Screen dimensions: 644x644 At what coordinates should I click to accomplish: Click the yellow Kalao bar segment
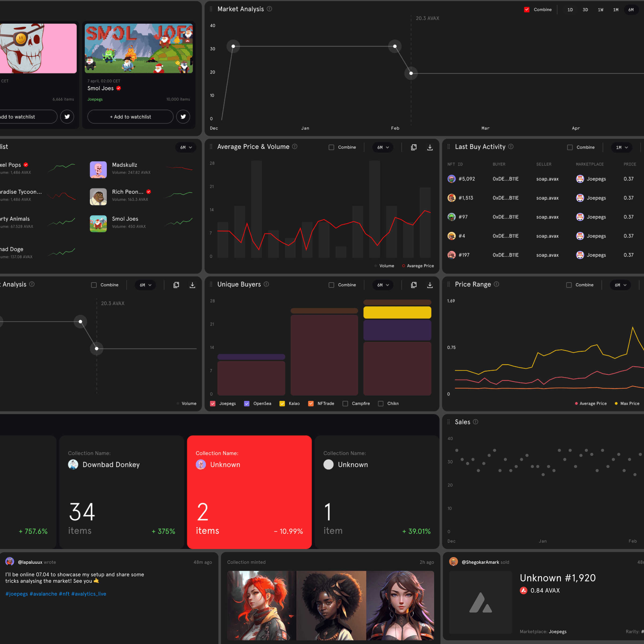tap(397, 312)
